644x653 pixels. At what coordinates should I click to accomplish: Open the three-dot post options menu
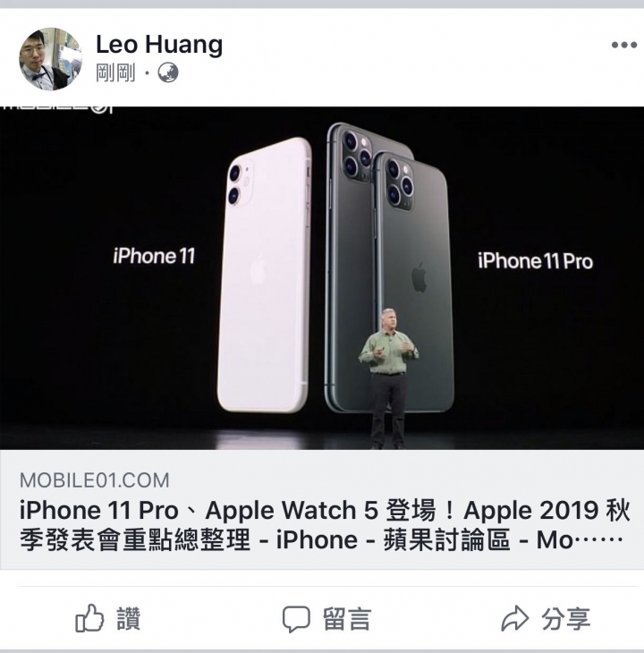click(x=624, y=45)
